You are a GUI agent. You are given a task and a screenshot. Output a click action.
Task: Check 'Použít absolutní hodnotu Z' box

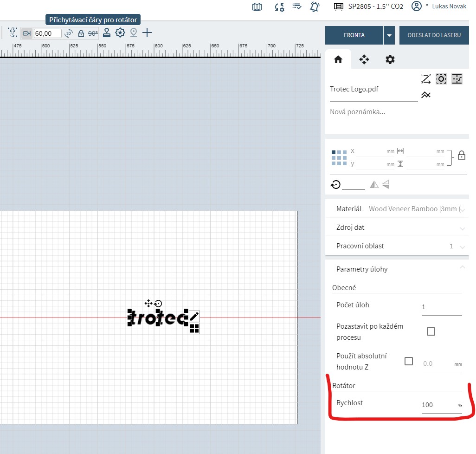(x=409, y=361)
